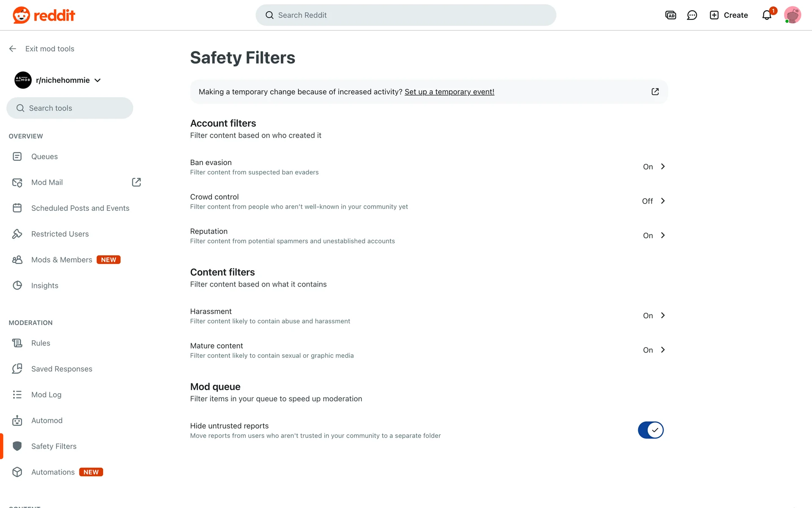This screenshot has width=812, height=508.
Task: Open external link icon in temporary event banner
Action: 655,92
